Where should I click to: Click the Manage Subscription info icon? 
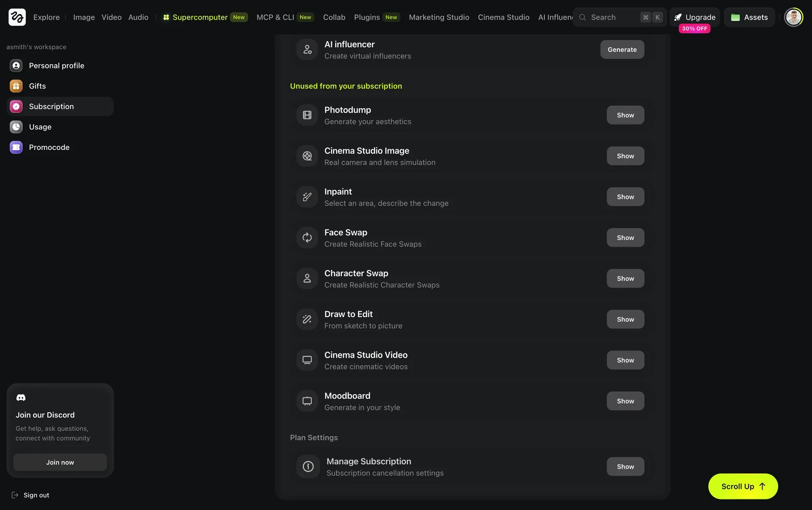click(308, 466)
